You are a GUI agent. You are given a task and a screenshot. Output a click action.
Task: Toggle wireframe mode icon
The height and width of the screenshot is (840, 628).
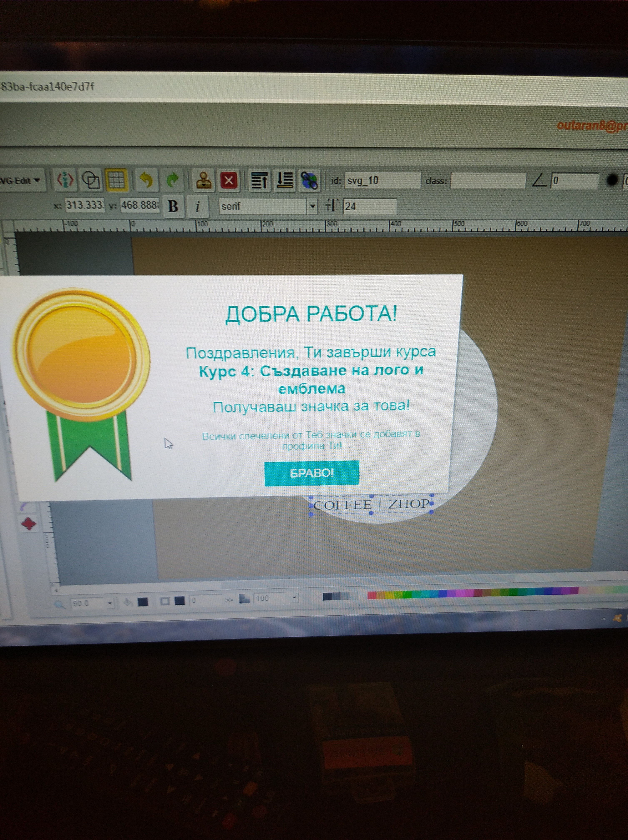(x=91, y=180)
